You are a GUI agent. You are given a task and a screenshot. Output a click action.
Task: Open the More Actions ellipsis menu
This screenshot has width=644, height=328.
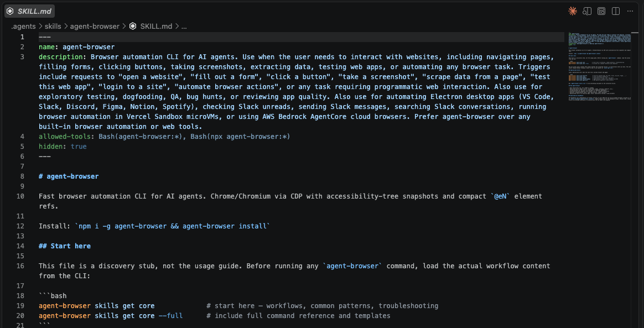[630, 11]
